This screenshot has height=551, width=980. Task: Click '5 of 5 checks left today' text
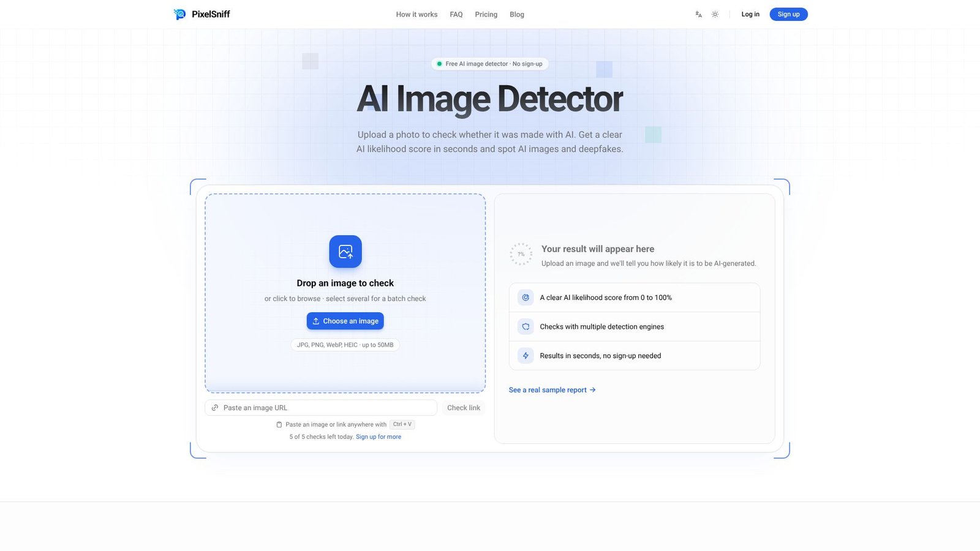tap(322, 437)
